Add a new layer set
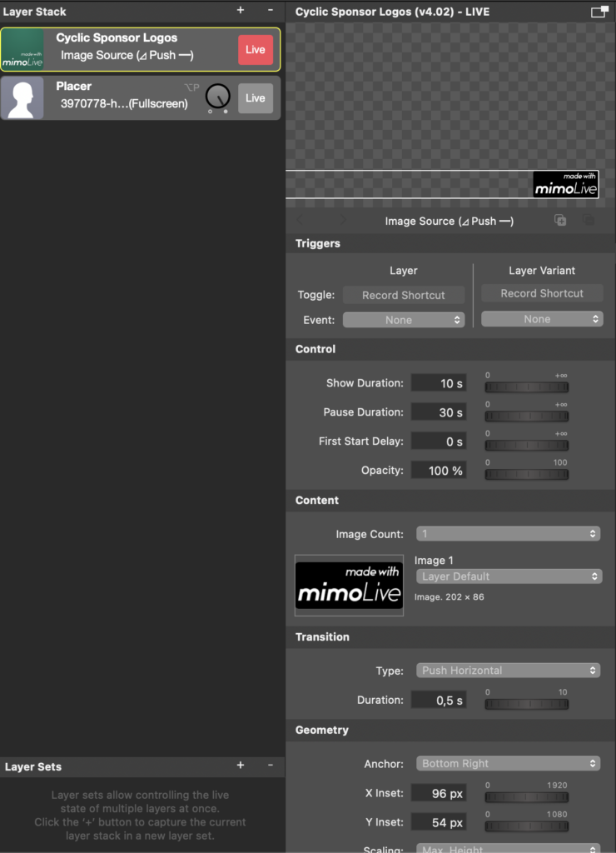616x853 pixels. pyautogui.click(x=241, y=766)
